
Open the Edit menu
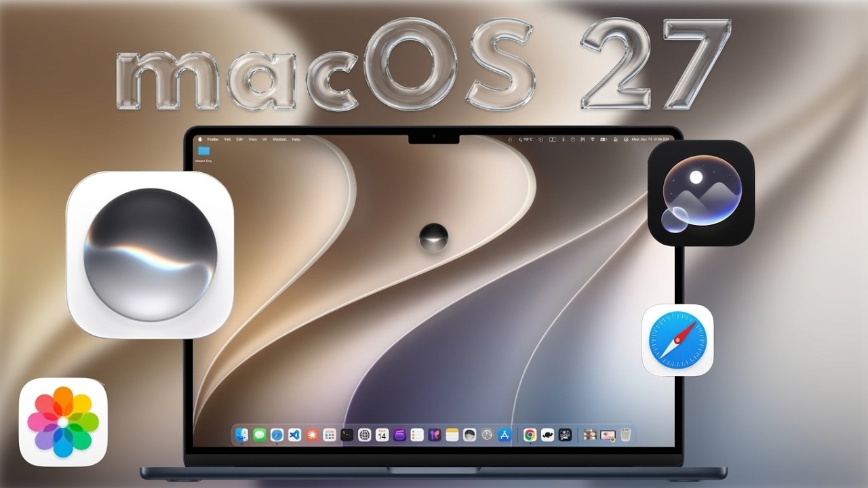coord(241,139)
